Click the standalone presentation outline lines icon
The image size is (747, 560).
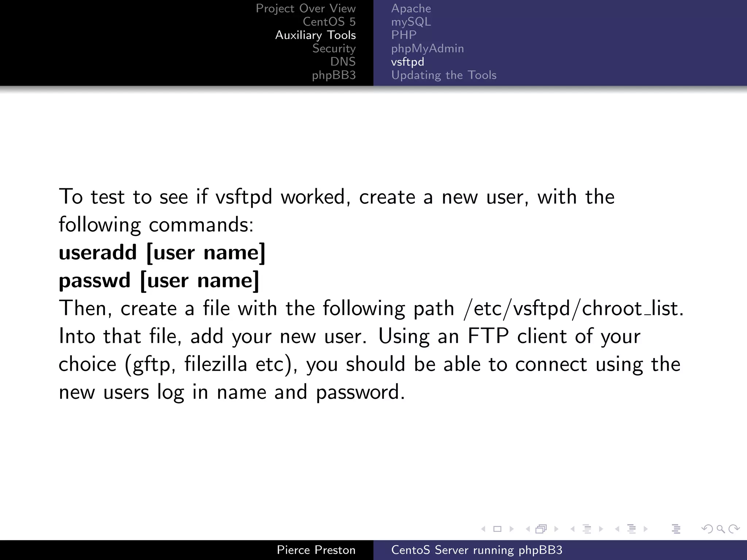click(676, 529)
